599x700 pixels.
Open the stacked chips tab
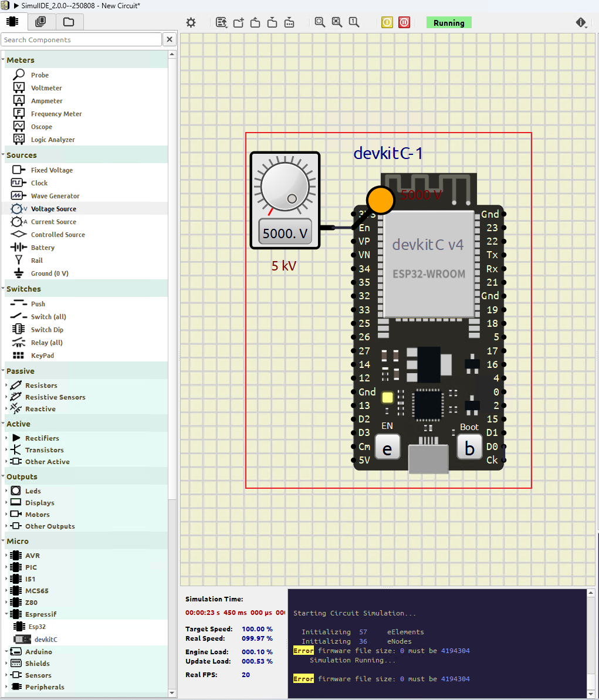pos(40,22)
